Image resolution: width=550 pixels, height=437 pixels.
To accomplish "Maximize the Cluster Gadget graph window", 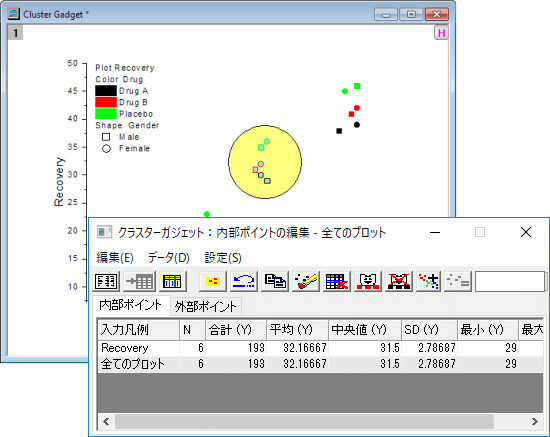I will (x=411, y=15).
